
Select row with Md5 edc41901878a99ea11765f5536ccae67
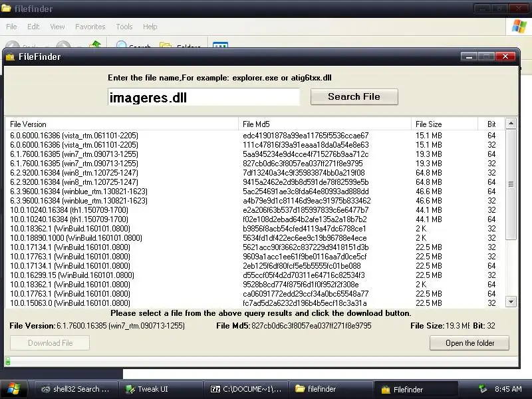(255, 136)
